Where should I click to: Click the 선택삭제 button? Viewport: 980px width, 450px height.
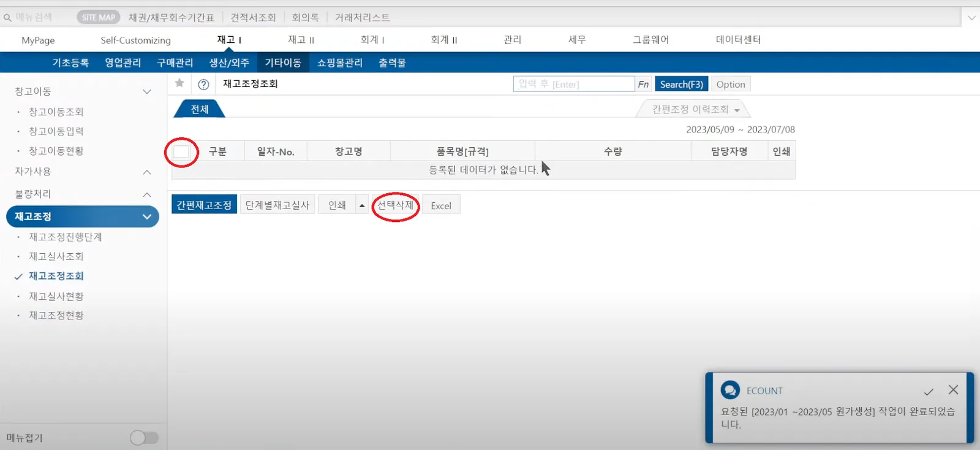click(396, 205)
